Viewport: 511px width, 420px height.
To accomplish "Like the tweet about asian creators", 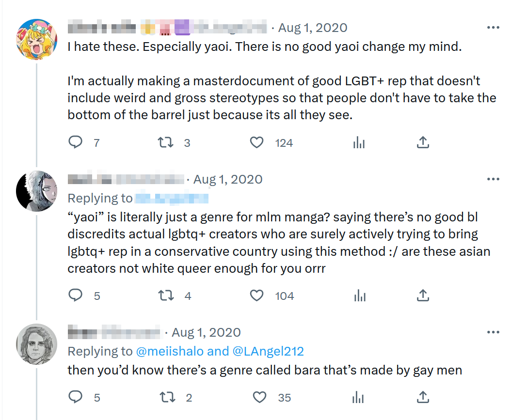I will [x=256, y=296].
